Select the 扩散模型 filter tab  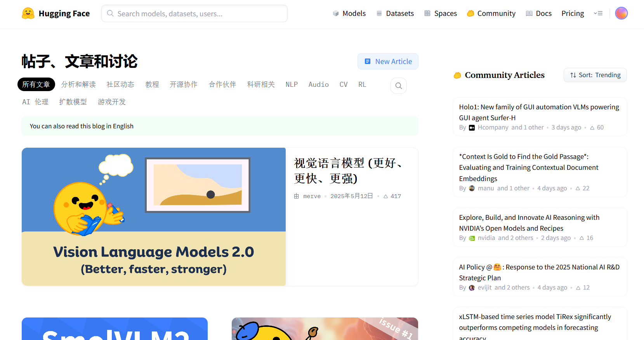coord(73,102)
